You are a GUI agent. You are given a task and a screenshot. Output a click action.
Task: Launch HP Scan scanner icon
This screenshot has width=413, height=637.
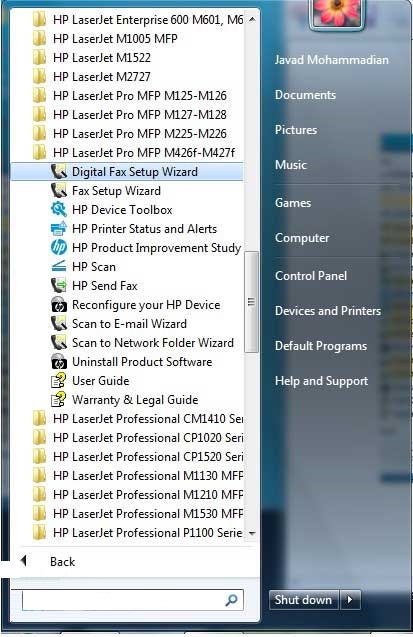tap(59, 267)
